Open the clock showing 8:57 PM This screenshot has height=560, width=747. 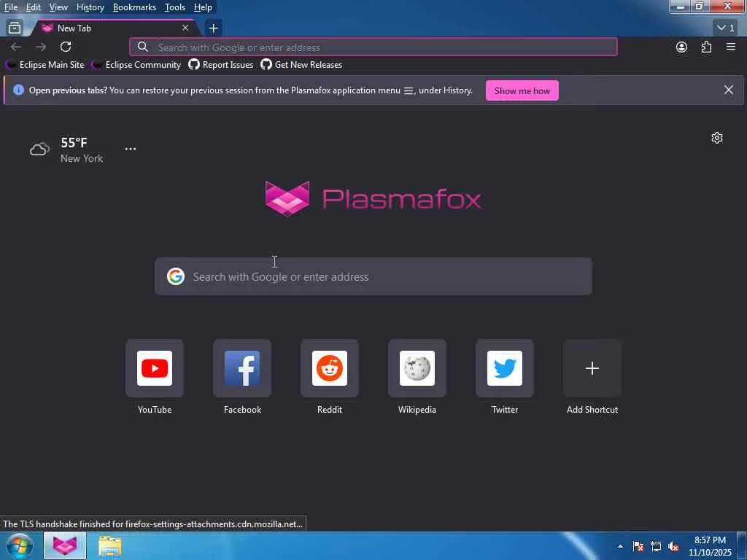tap(710, 546)
